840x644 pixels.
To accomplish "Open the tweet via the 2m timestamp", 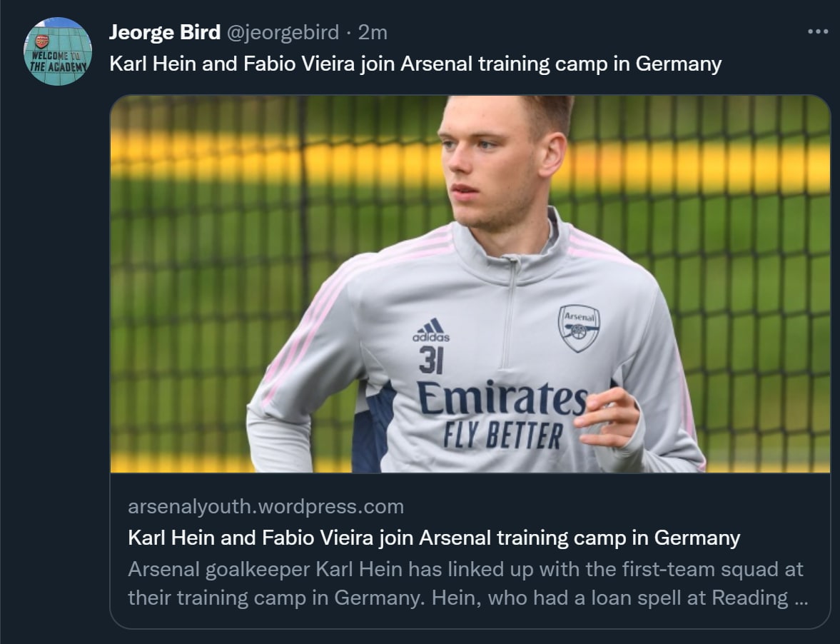I will pos(373,32).
